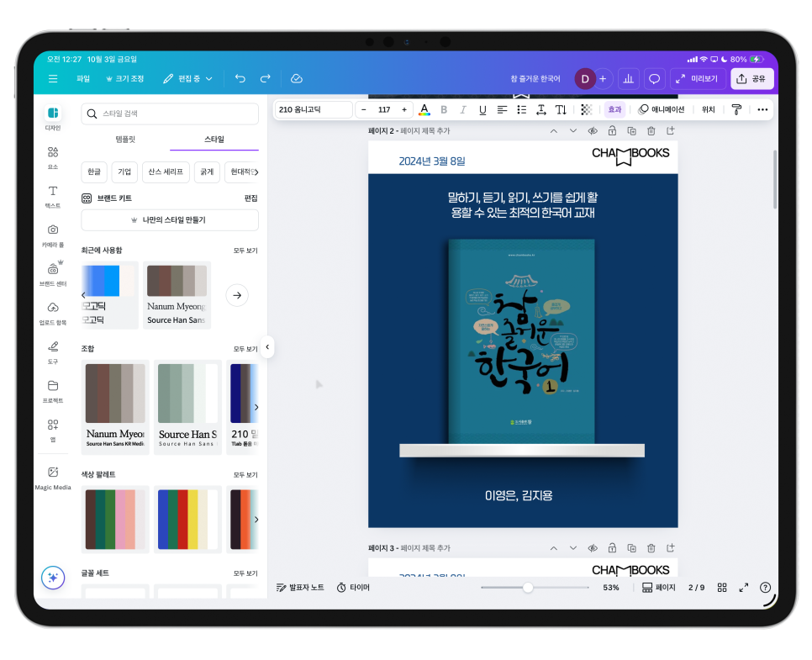Show more color palettes arrow
The image size is (812, 660).
(x=256, y=520)
